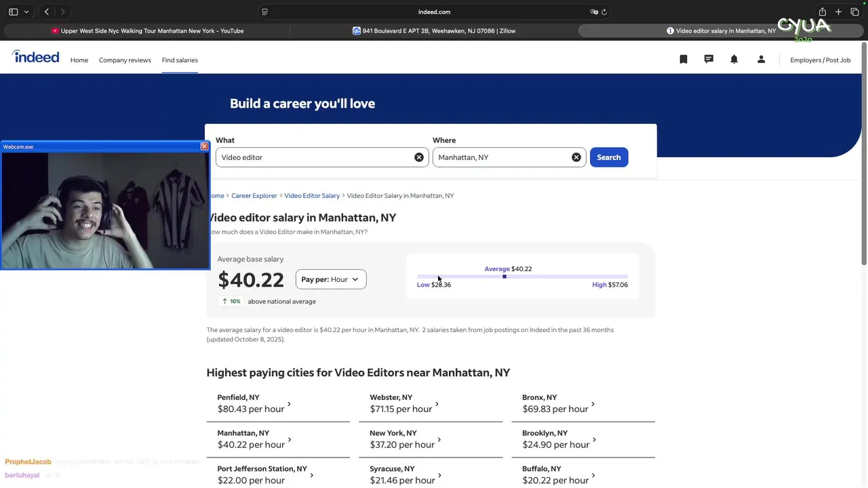
Task: Add a new tab with plus icon
Action: pos(838,12)
